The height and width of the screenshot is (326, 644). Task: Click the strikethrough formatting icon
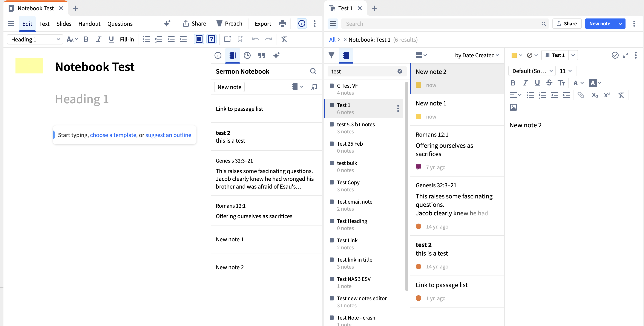(549, 83)
